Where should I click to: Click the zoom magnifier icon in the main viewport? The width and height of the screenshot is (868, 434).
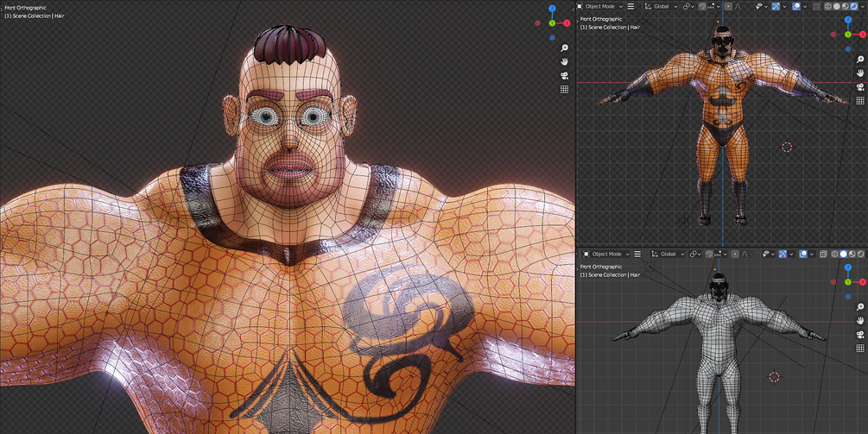pos(564,48)
